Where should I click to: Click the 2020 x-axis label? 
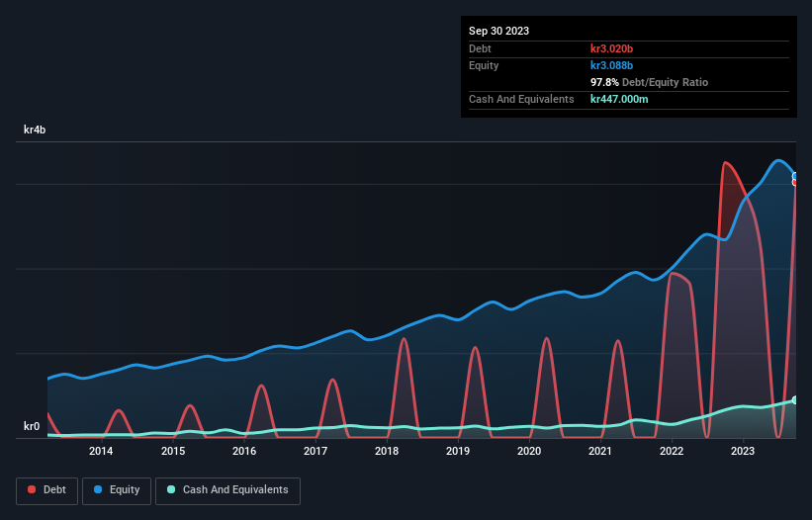click(x=529, y=451)
